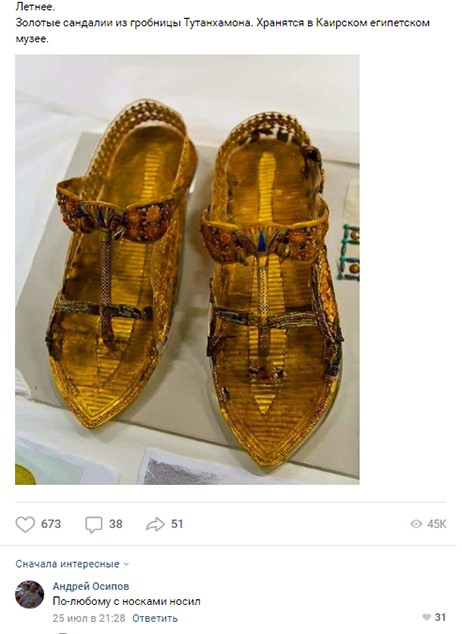
Task: Expand the chevron beside Сначала интересные
Action: [x=126, y=564]
